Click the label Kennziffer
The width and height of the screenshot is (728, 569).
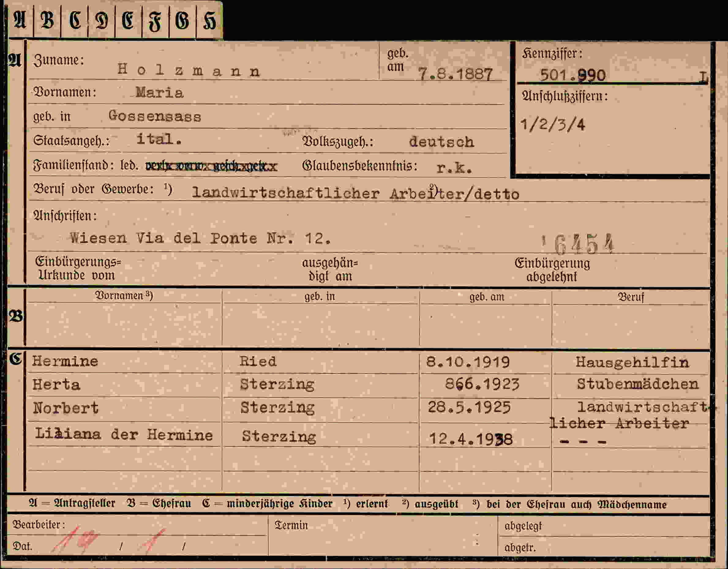(552, 53)
